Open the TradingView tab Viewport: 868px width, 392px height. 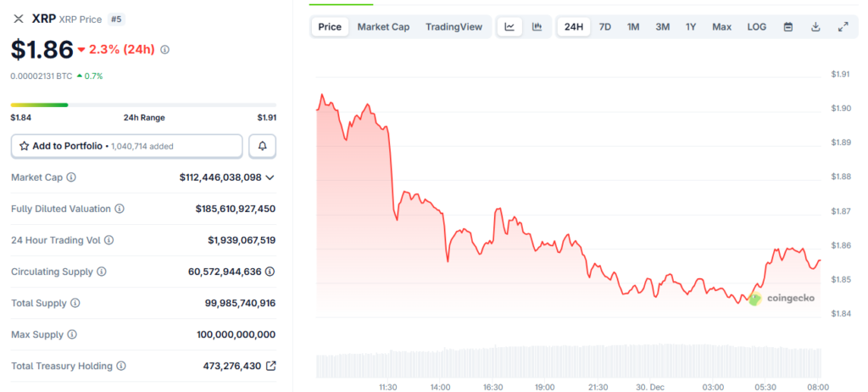[x=453, y=27]
